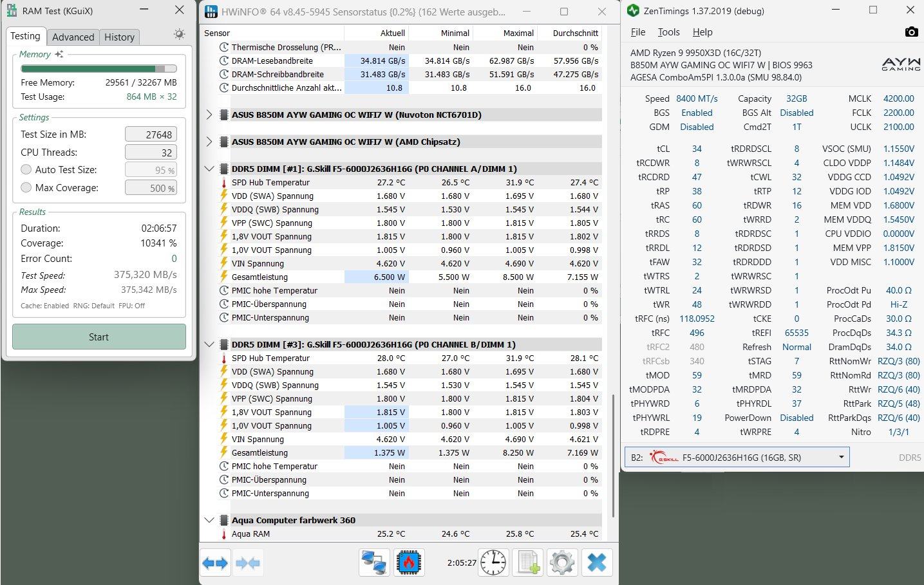Click the clock icon of DRAM-Lesebandbreite row

[224, 61]
